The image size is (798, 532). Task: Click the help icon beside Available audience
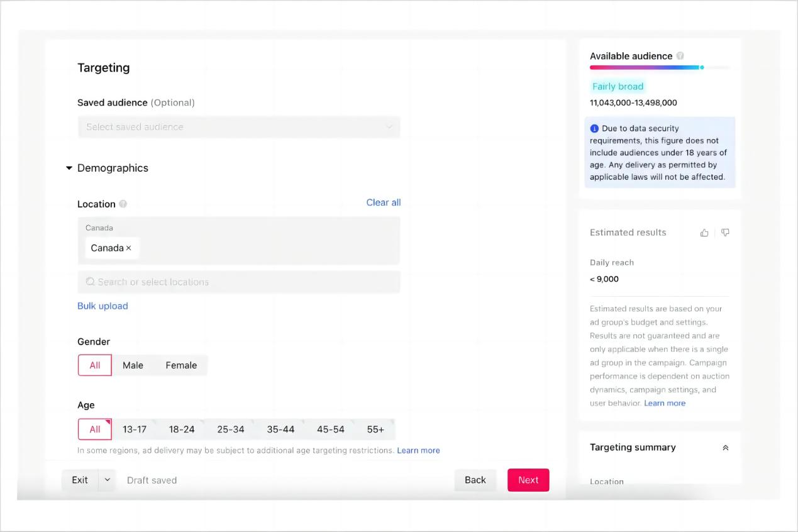click(680, 56)
